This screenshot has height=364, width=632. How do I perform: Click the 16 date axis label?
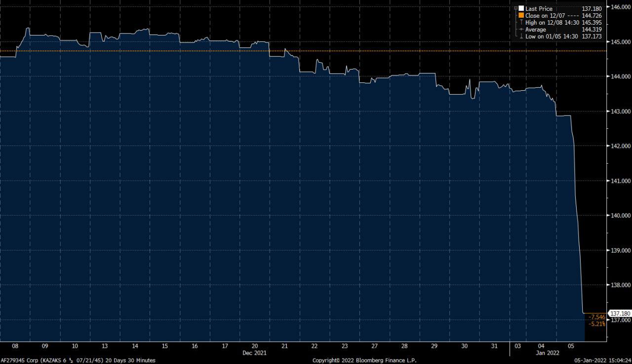(x=195, y=346)
